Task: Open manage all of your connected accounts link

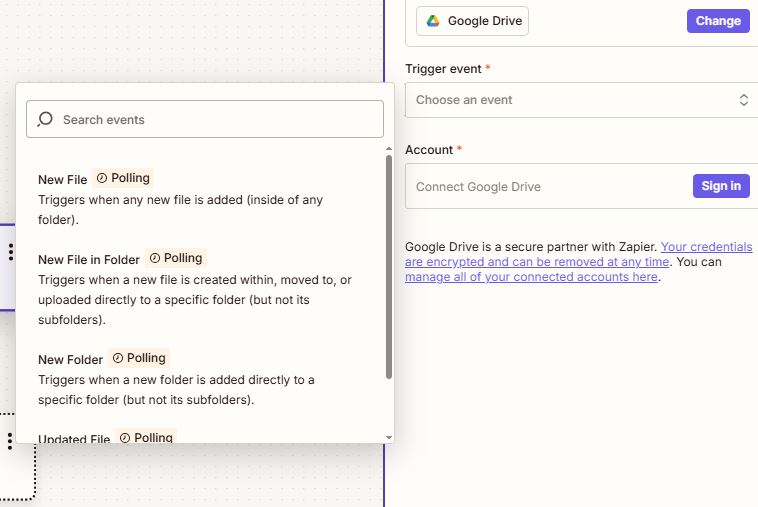Action: pyautogui.click(x=531, y=277)
